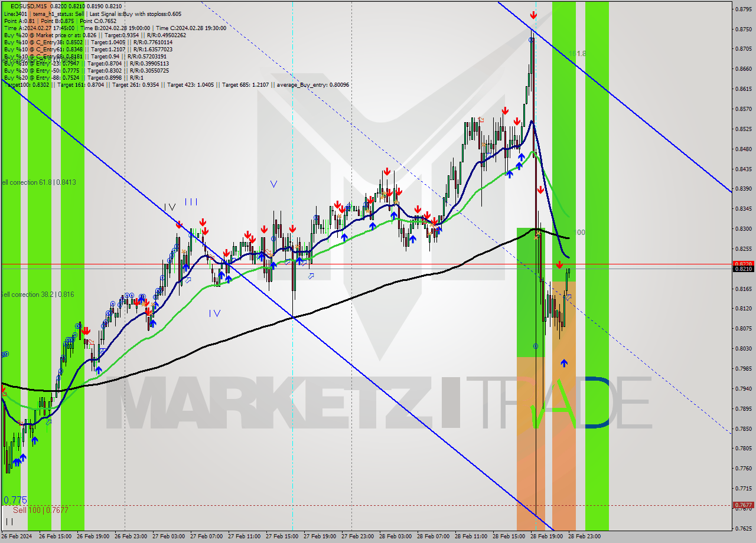The width and height of the screenshot is (756, 543).
Task: Click the '26 Feb 23:00' time label
Action: pos(131,537)
